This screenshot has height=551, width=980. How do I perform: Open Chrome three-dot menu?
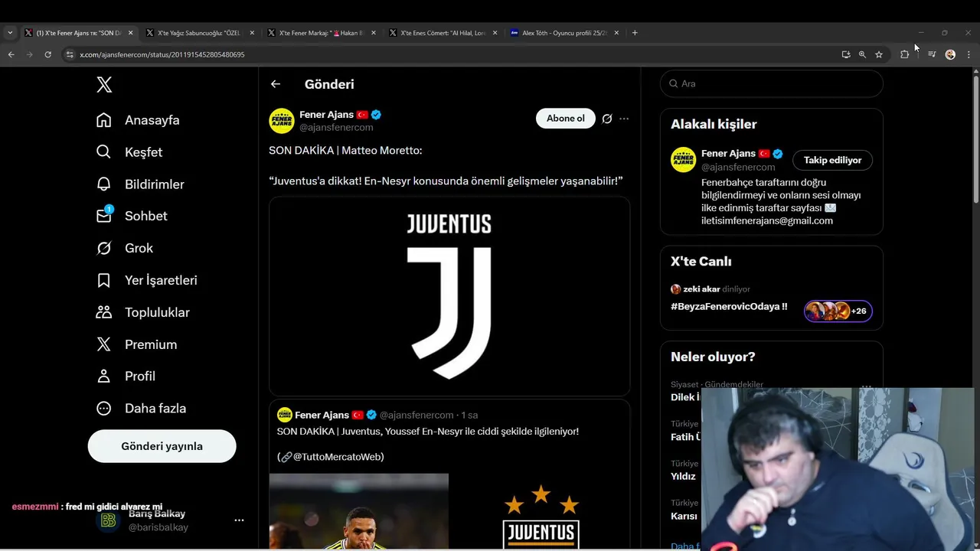coord(969,54)
